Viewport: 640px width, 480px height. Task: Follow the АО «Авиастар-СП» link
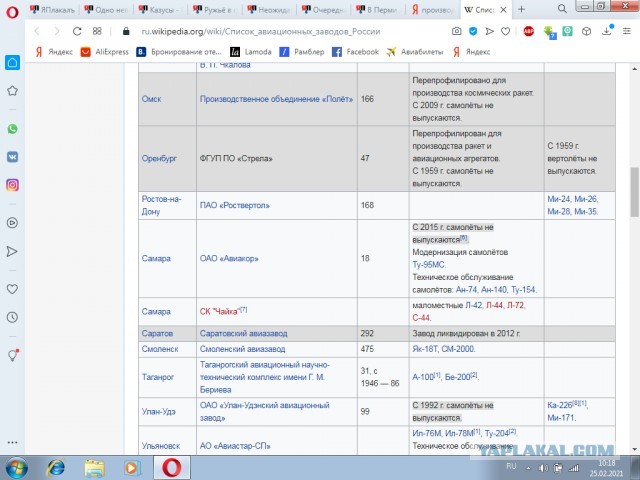[235, 446]
